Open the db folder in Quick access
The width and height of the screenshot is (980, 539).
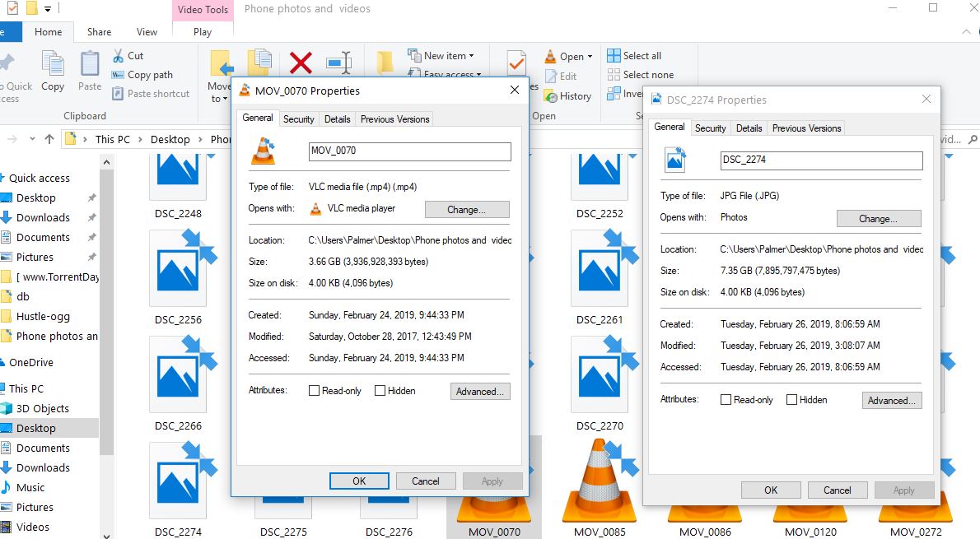tap(22, 297)
